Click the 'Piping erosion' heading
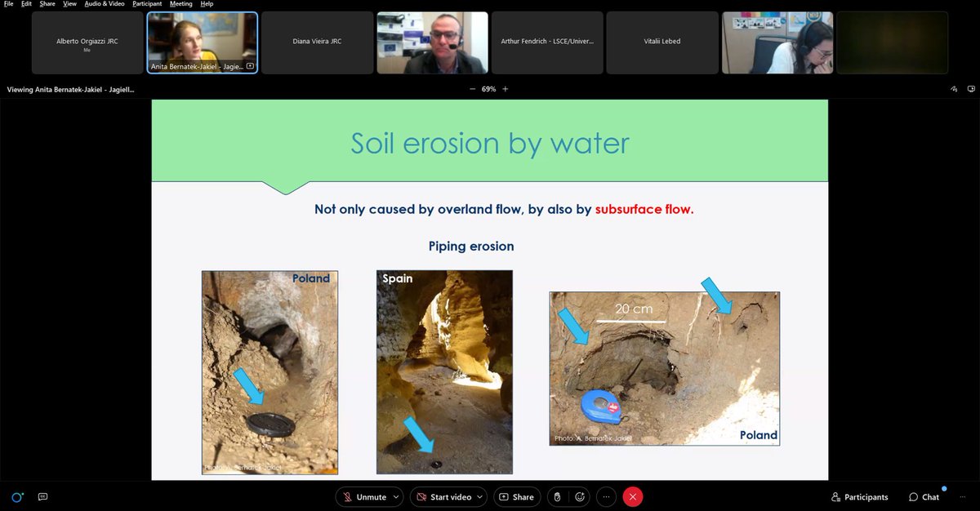 coord(471,246)
